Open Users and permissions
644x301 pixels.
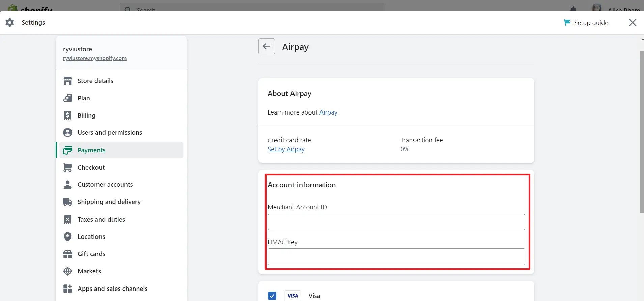pyautogui.click(x=121, y=133)
